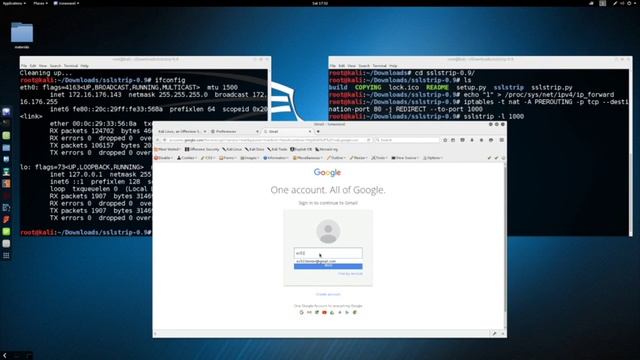
Task: Open Terminal menu in the right terminal
Action: (x=379, y=66)
